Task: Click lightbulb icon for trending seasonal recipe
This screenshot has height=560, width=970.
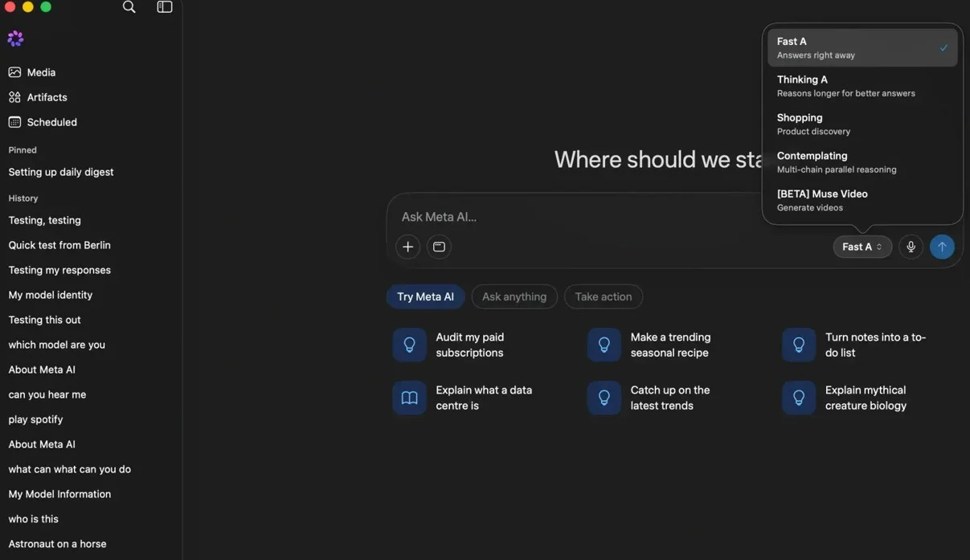Action: (604, 345)
